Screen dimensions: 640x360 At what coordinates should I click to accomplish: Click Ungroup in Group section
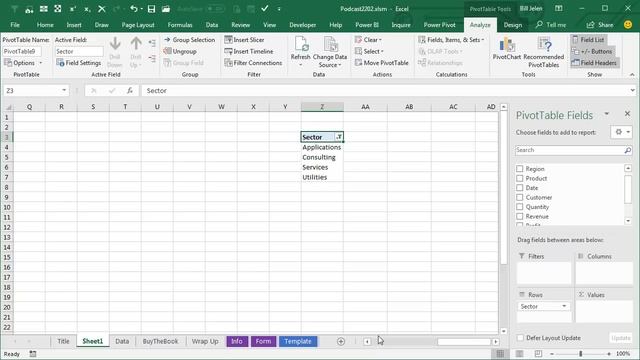180,51
